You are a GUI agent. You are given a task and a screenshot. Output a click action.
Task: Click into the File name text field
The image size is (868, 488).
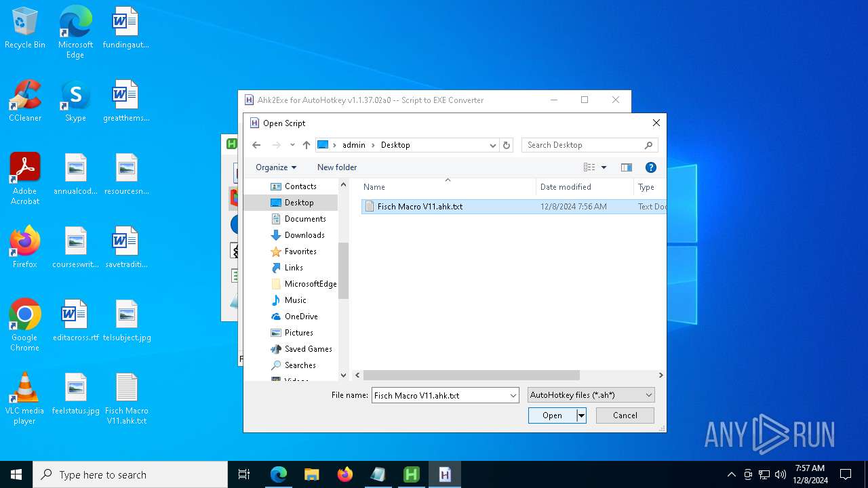(439, 395)
